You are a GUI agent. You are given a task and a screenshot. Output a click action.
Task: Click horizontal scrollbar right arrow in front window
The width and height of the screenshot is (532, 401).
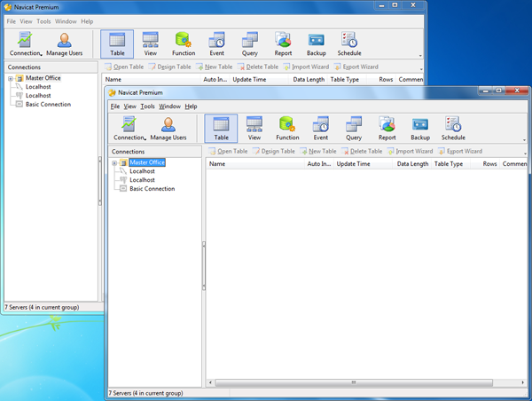522,382
